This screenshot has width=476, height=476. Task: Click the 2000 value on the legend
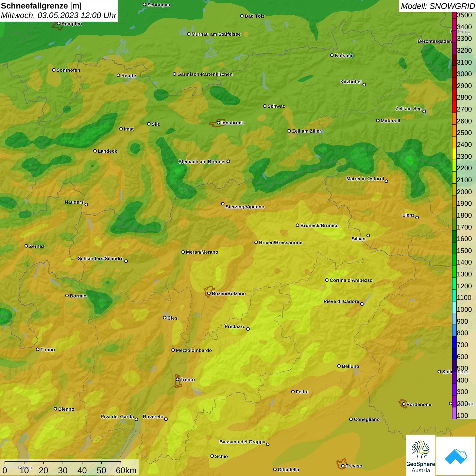click(464, 192)
